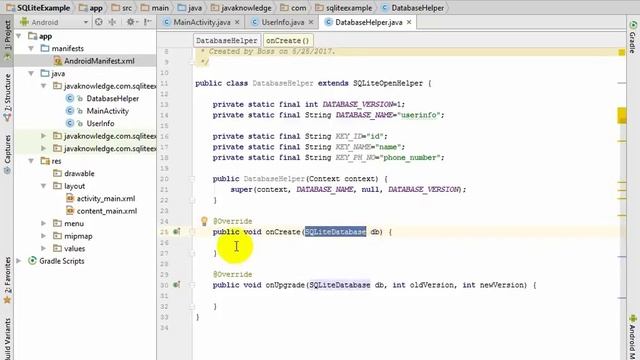Click DATABASE_VERSION constant on line 13
Image resolution: width=640 pixels, height=360 pixels.
(358, 104)
